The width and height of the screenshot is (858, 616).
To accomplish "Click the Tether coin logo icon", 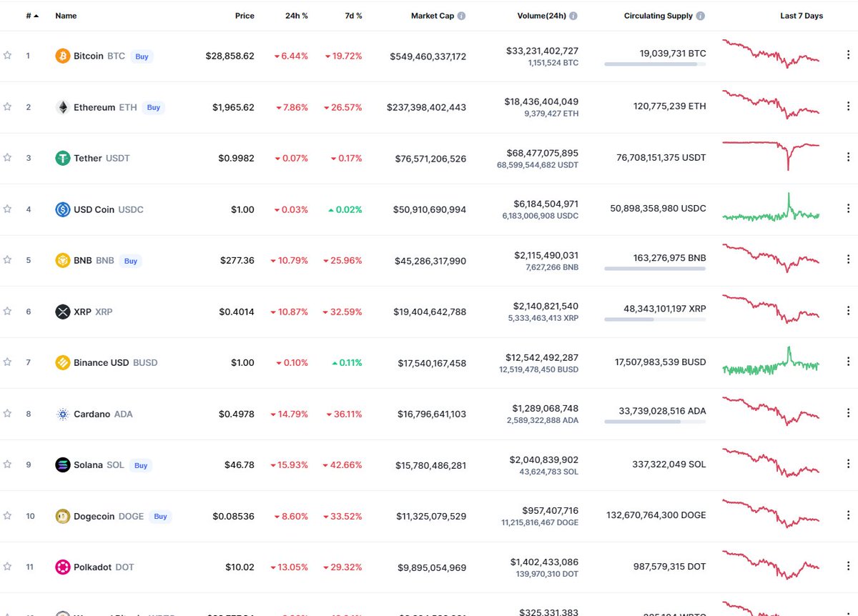I will tap(63, 158).
